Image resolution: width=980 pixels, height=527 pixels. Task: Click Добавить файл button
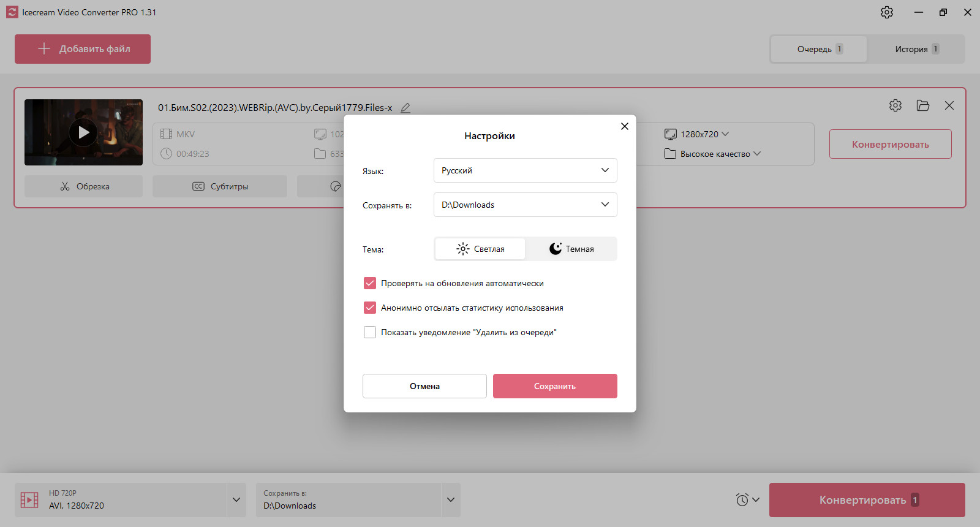click(x=83, y=49)
